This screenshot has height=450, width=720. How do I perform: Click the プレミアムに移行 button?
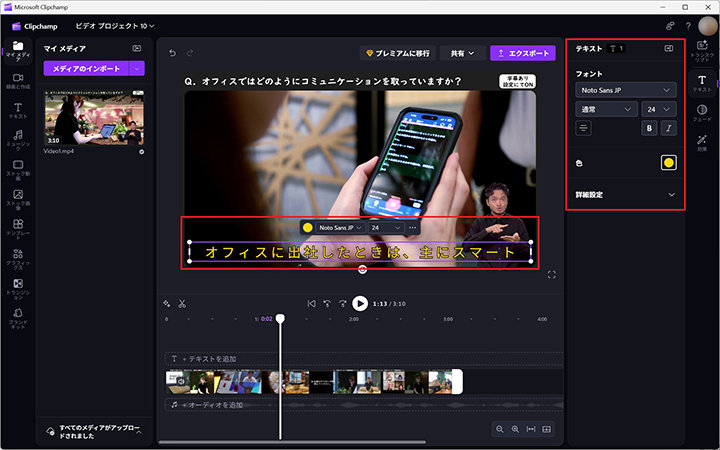click(x=398, y=53)
